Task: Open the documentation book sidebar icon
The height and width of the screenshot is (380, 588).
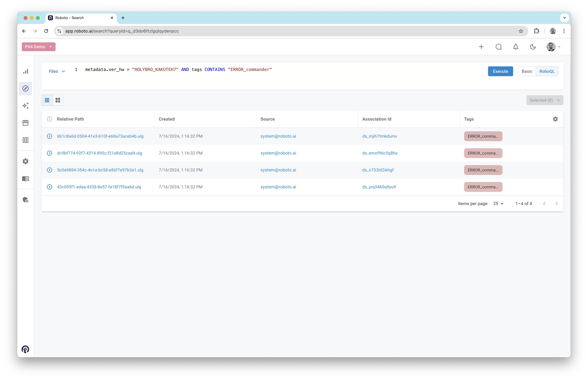Action: (25, 179)
